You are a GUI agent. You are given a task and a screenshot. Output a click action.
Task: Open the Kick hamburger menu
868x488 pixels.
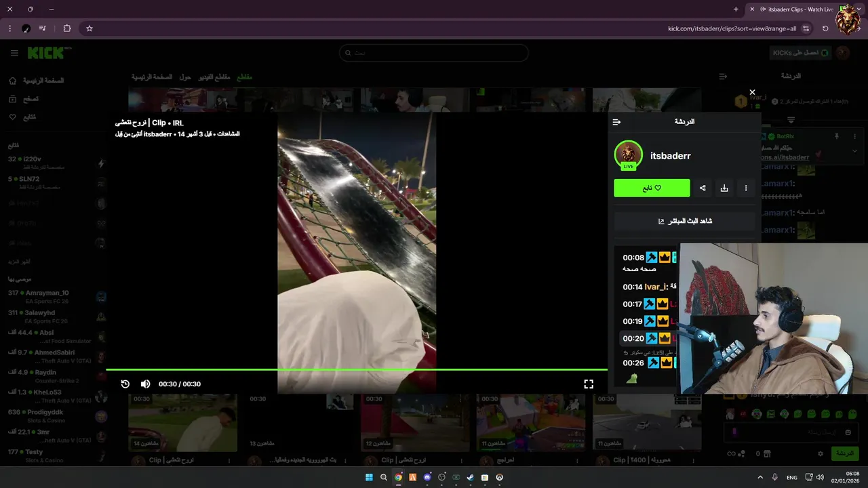[14, 53]
